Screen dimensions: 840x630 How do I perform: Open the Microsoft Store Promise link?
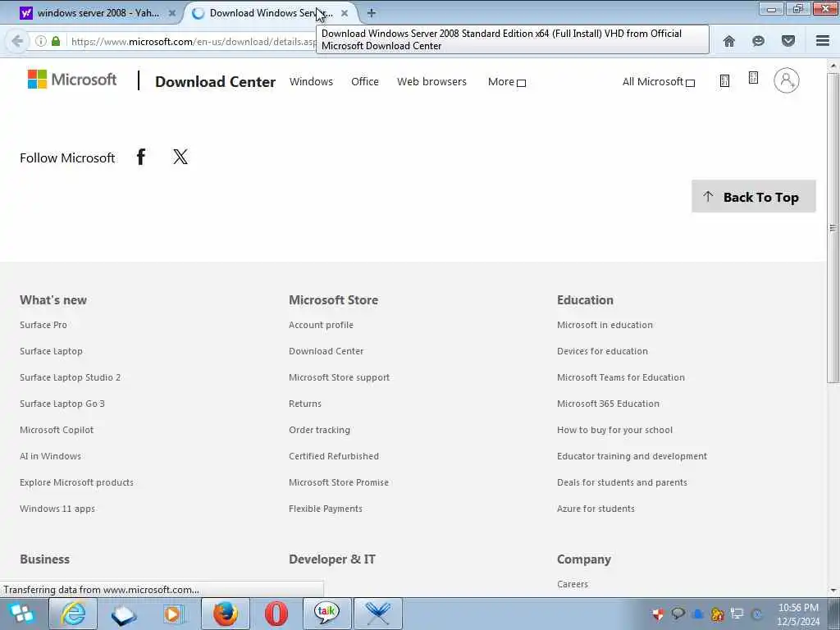(x=339, y=482)
